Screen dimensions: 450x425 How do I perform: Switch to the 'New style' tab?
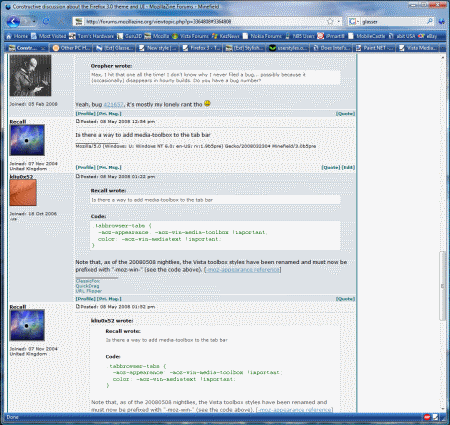(x=157, y=48)
